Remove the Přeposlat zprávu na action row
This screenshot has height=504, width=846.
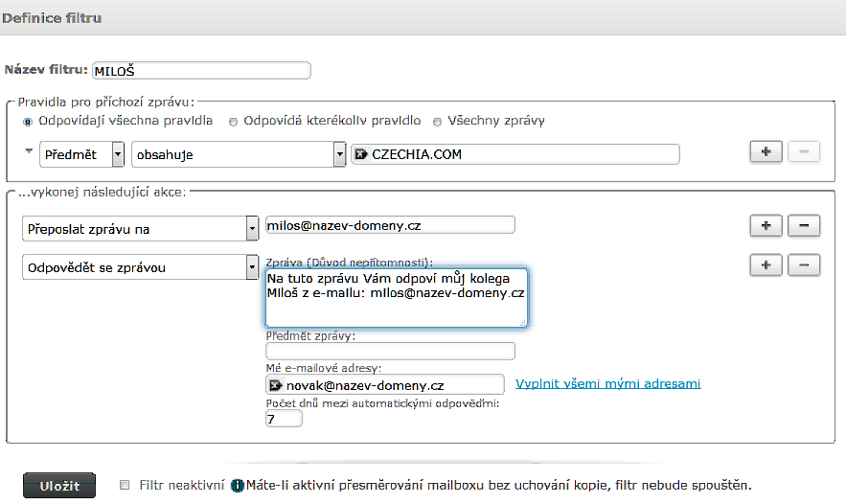pyautogui.click(x=804, y=226)
